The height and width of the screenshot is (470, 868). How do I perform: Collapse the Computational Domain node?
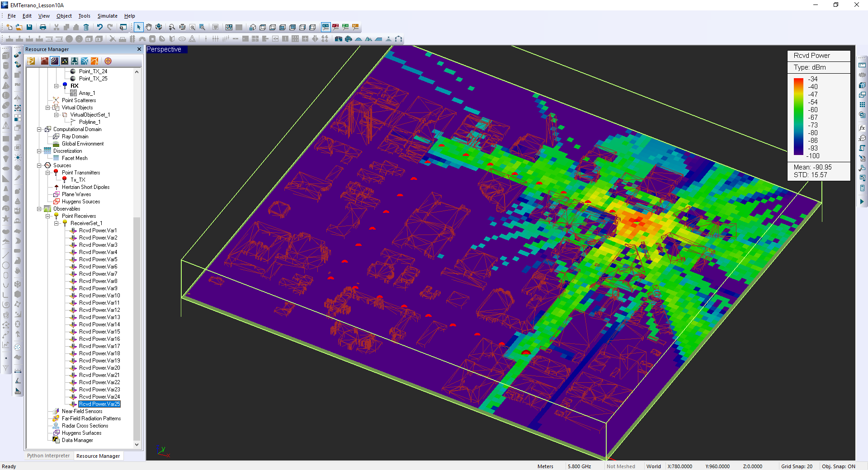point(39,129)
